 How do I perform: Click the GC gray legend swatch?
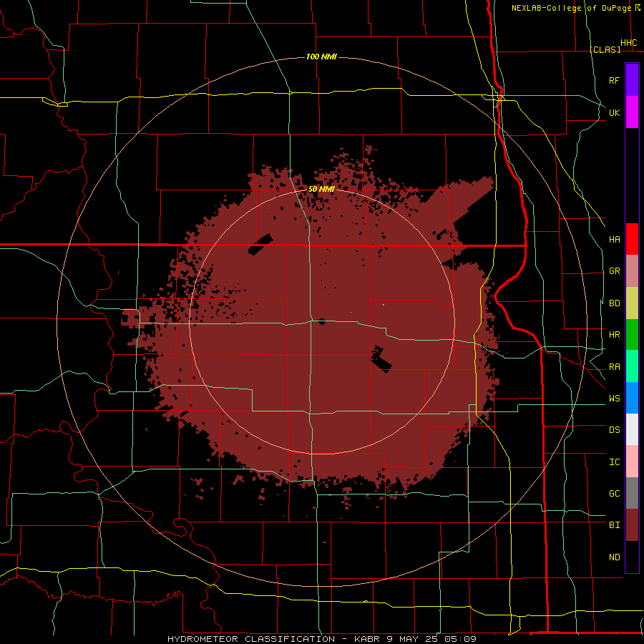tap(632, 493)
